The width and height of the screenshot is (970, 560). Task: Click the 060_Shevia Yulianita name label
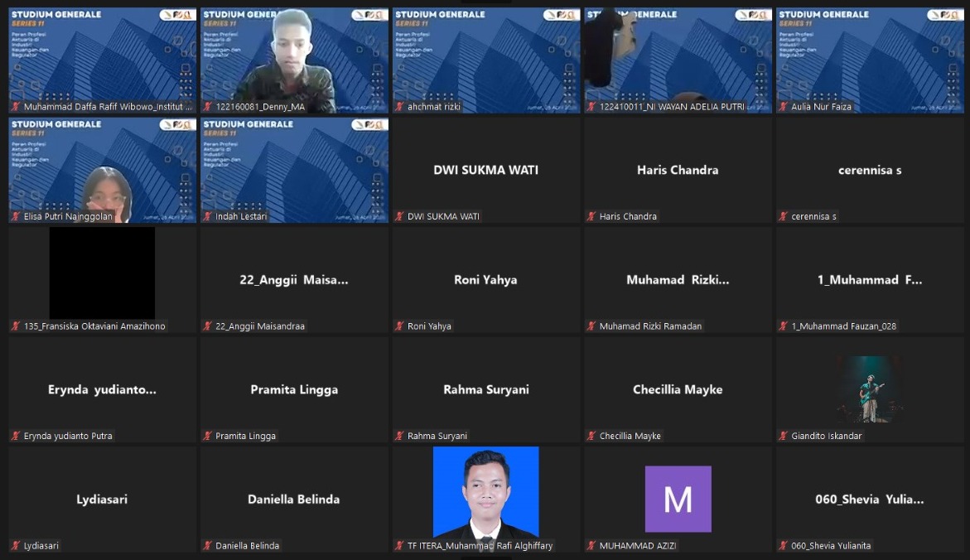(x=831, y=546)
